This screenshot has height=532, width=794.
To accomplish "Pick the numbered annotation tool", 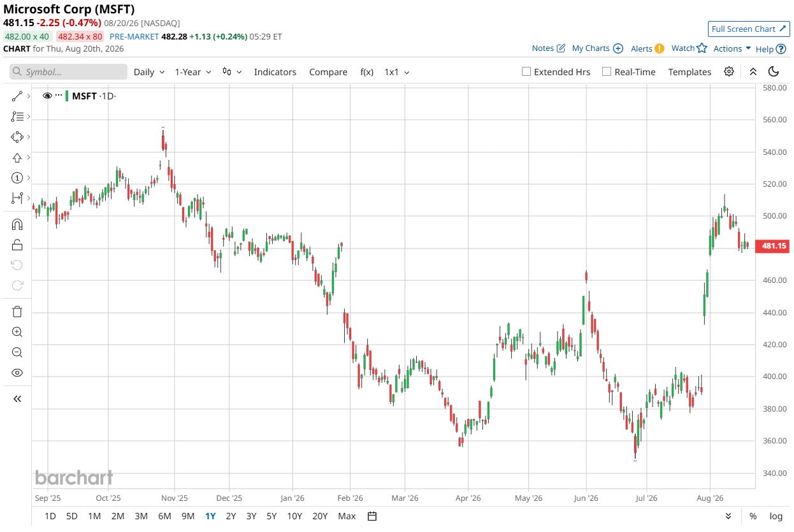I will coord(17,178).
